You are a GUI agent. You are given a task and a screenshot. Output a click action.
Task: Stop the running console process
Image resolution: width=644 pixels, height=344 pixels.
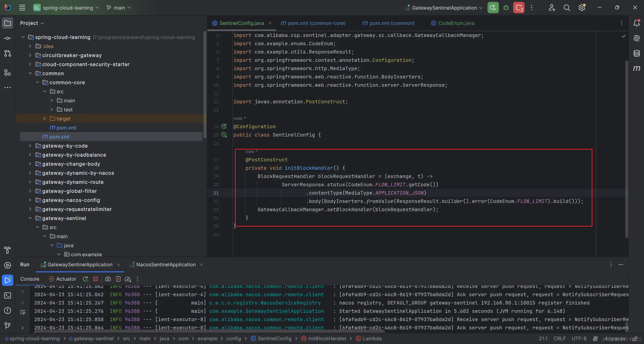[96, 279]
